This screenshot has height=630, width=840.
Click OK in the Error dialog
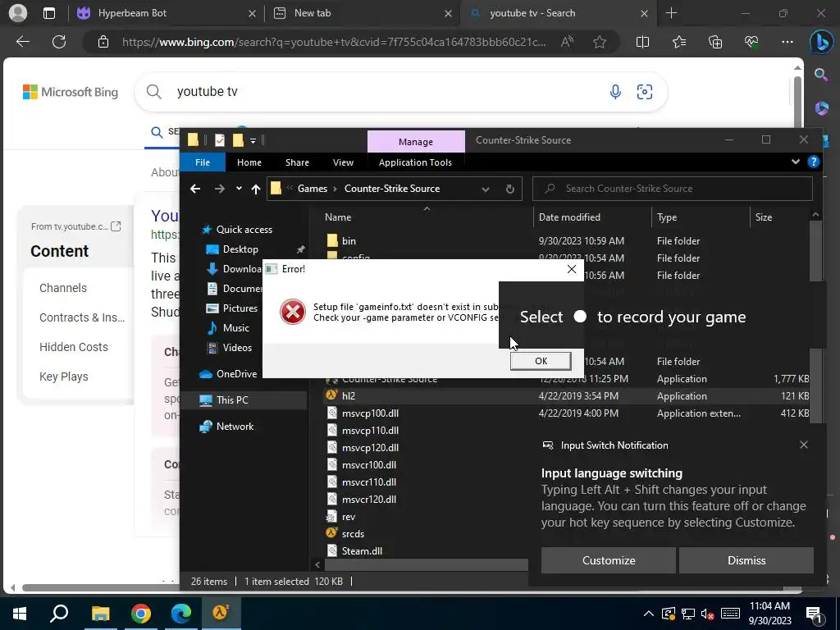pyautogui.click(x=541, y=361)
